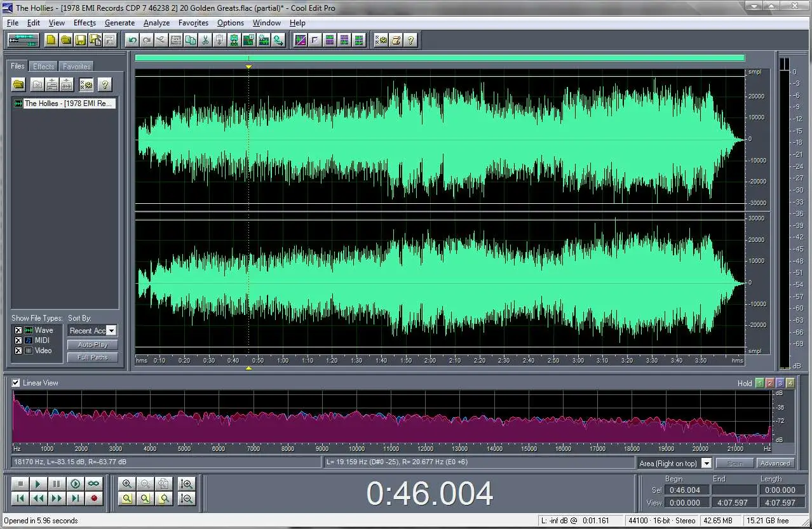Toggle Hold button 2 in frequency analysis
Viewport: 812px width, 529px height.
point(770,383)
